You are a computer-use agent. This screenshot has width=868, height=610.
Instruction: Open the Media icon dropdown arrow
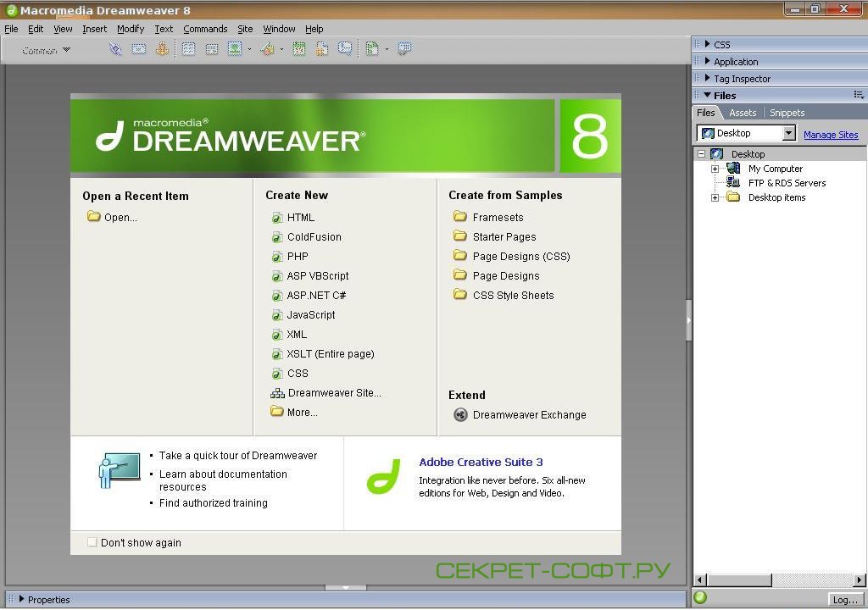[x=281, y=50]
